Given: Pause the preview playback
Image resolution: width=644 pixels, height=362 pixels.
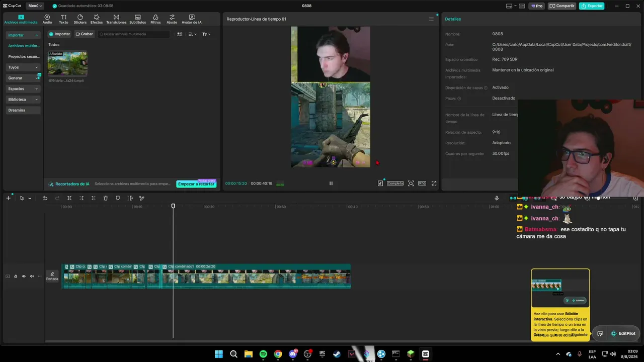Looking at the screenshot, I should [331, 184].
